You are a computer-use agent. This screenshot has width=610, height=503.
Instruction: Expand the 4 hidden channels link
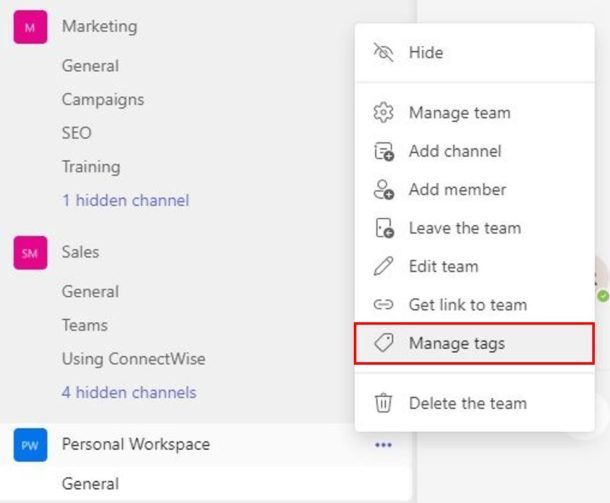(129, 392)
